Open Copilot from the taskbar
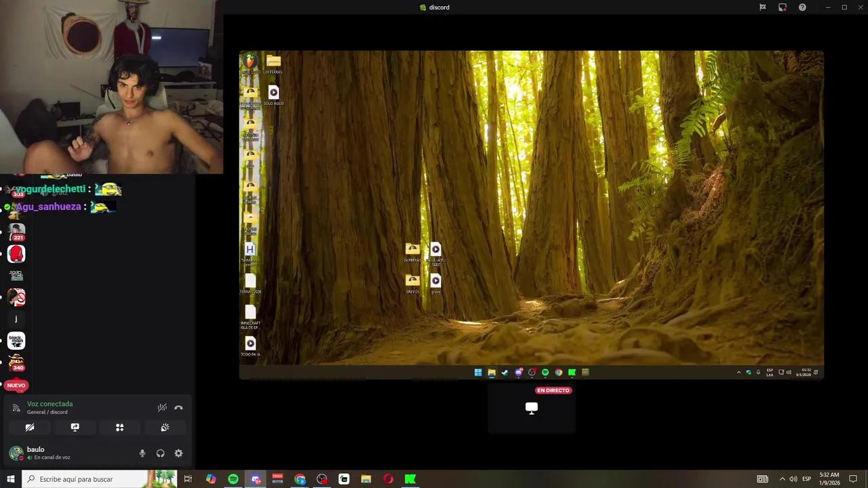This screenshot has width=868, height=488. point(211,479)
